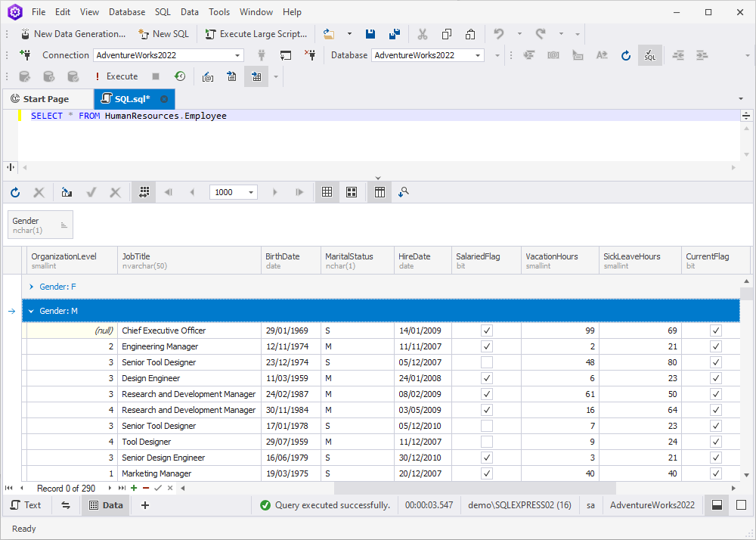Click the Cut scissors icon
756x540 pixels.
[423, 34]
